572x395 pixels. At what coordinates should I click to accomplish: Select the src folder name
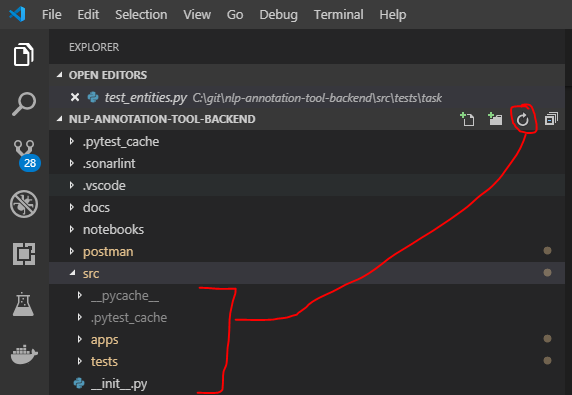point(91,274)
